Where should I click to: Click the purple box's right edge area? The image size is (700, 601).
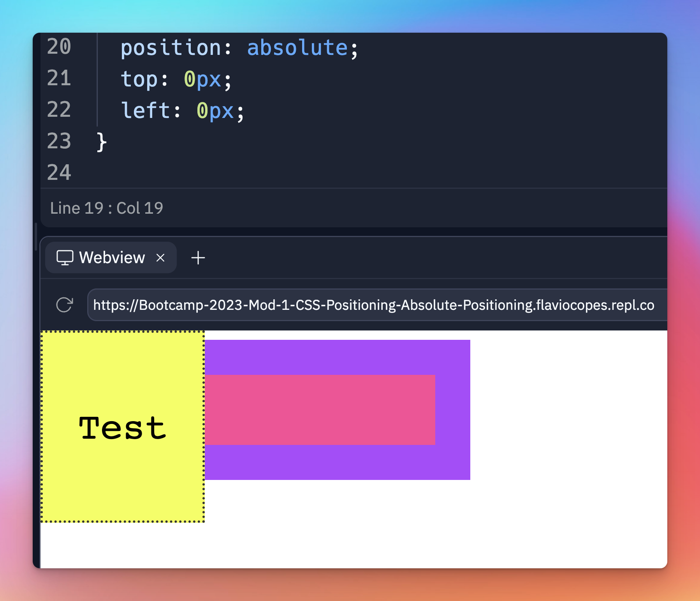tap(453, 410)
